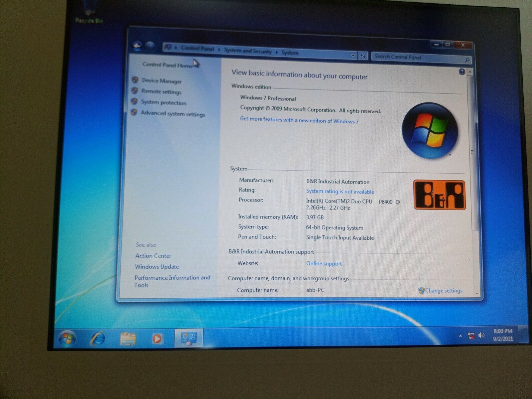The image size is (532, 399).
Task: Click the shield icon beside Device Manager
Action: pyautogui.click(x=135, y=80)
